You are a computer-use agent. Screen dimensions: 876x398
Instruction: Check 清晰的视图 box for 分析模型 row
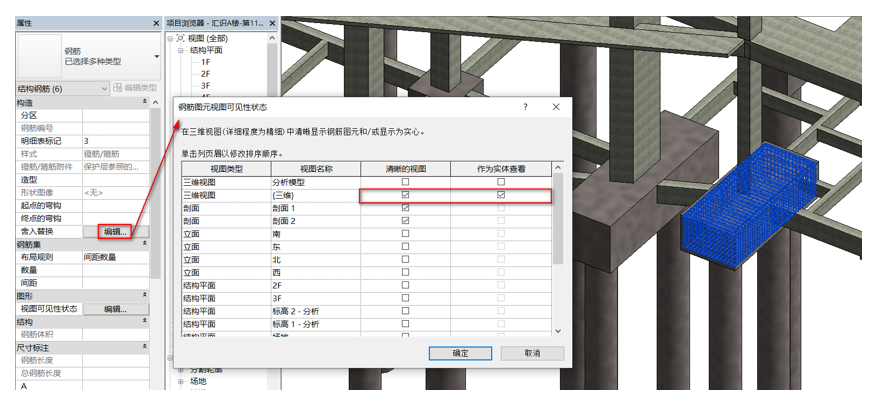click(406, 182)
